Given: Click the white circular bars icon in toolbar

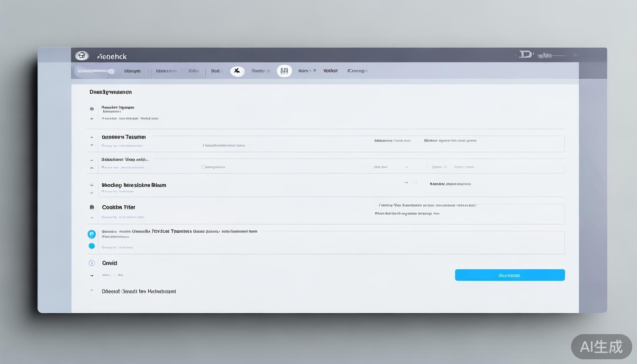Looking at the screenshot, I should tap(284, 71).
